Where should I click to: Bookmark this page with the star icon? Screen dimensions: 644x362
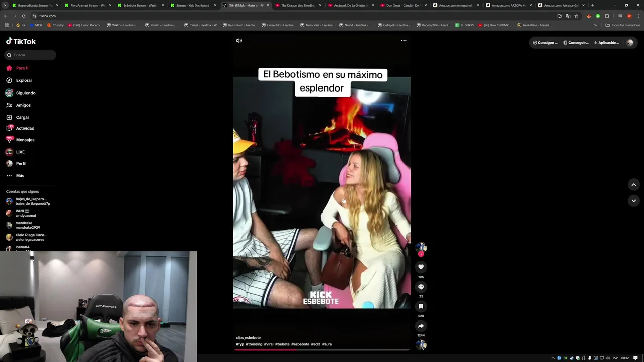(576, 16)
